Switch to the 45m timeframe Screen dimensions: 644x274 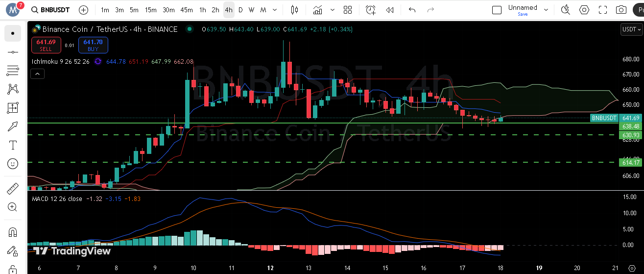coord(187,10)
